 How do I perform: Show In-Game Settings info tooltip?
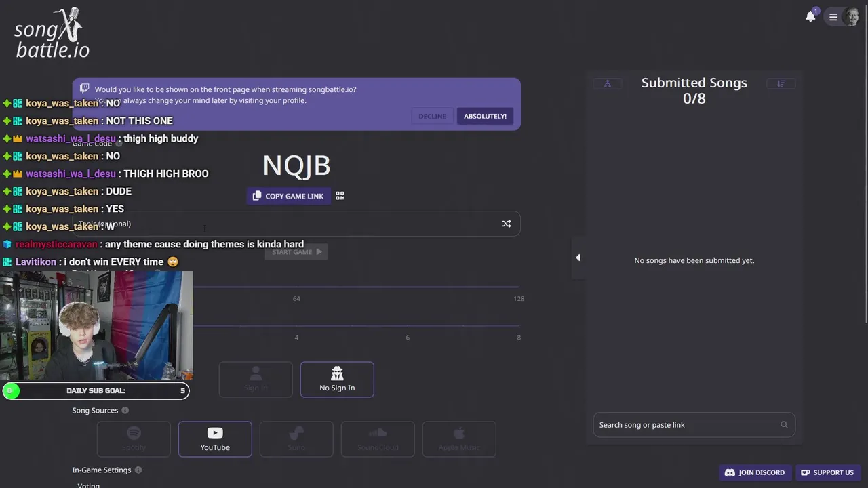point(138,470)
